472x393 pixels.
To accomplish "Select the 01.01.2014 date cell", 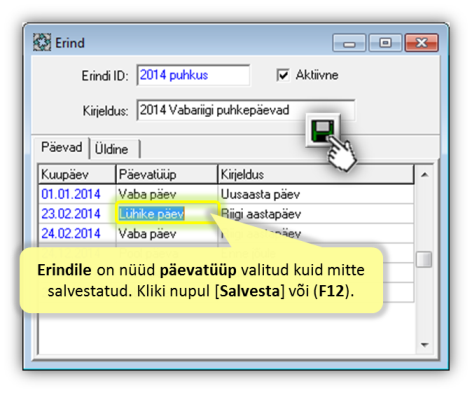I will coord(77,194).
